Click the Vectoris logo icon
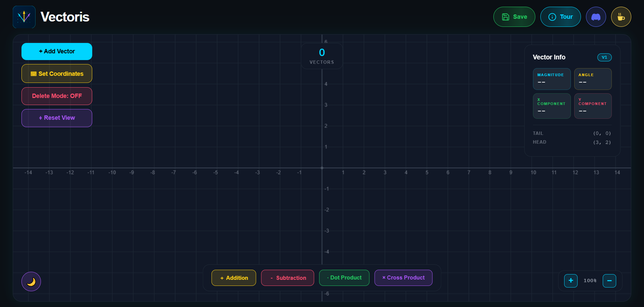 (x=24, y=17)
